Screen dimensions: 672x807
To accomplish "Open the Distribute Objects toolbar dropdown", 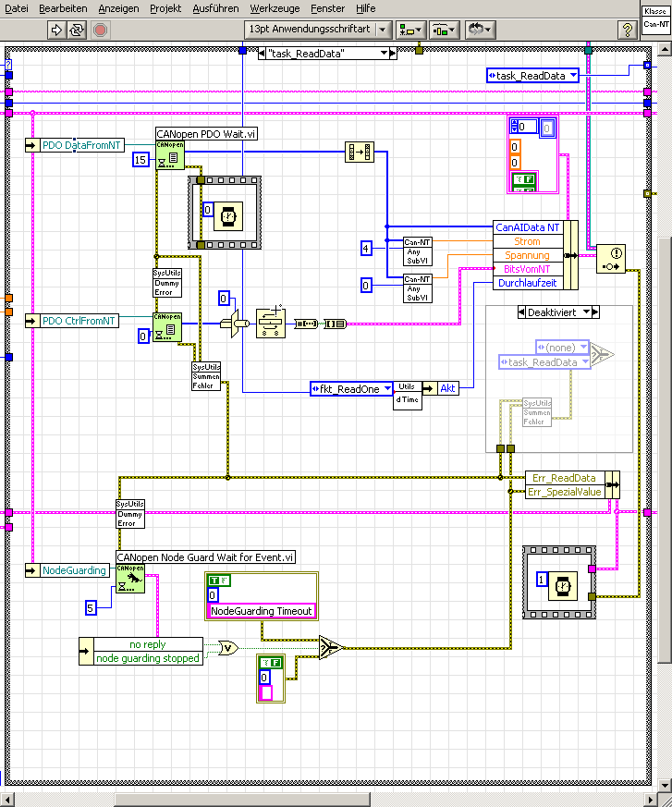I will click(444, 30).
